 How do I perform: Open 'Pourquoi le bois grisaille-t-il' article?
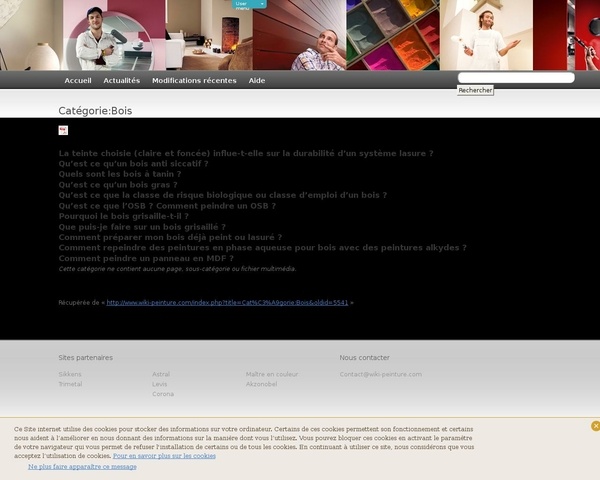pyautogui.click(x=123, y=216)
